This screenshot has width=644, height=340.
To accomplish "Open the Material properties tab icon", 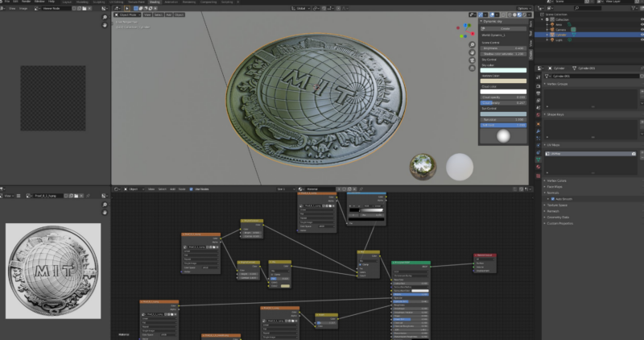I will (539, 167).
